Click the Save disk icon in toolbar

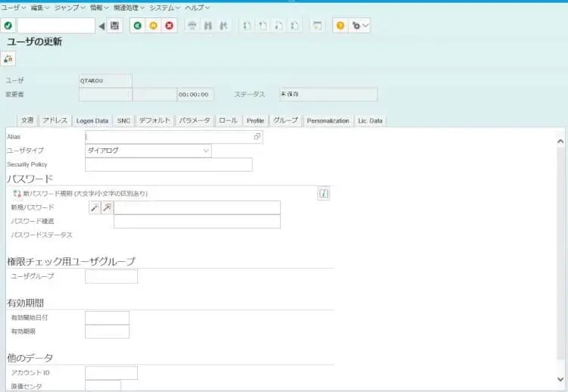click(114, 26)
